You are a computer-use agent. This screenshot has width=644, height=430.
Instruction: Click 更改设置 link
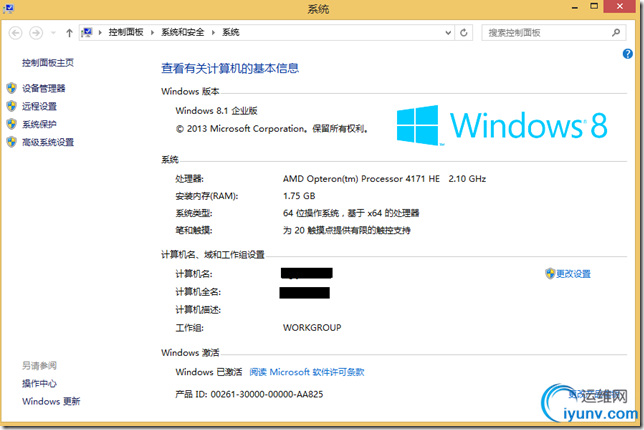tap(573, 274)
